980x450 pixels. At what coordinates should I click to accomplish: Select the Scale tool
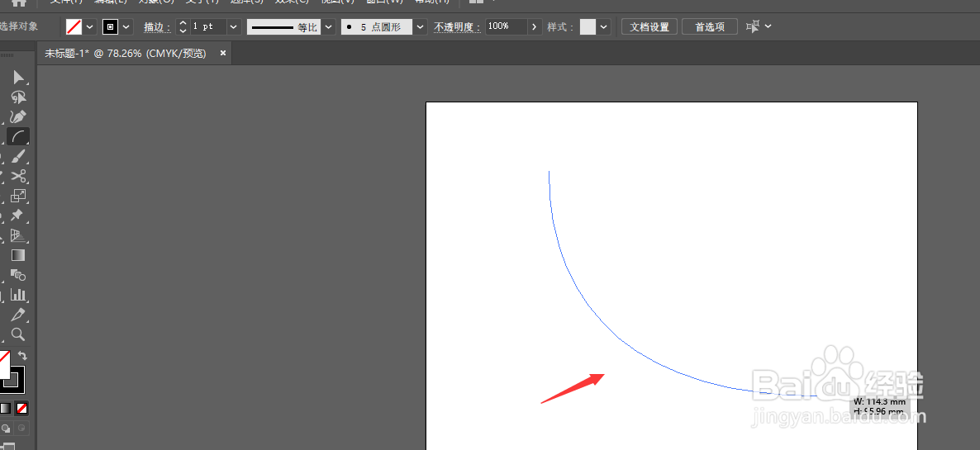point(18,196)
